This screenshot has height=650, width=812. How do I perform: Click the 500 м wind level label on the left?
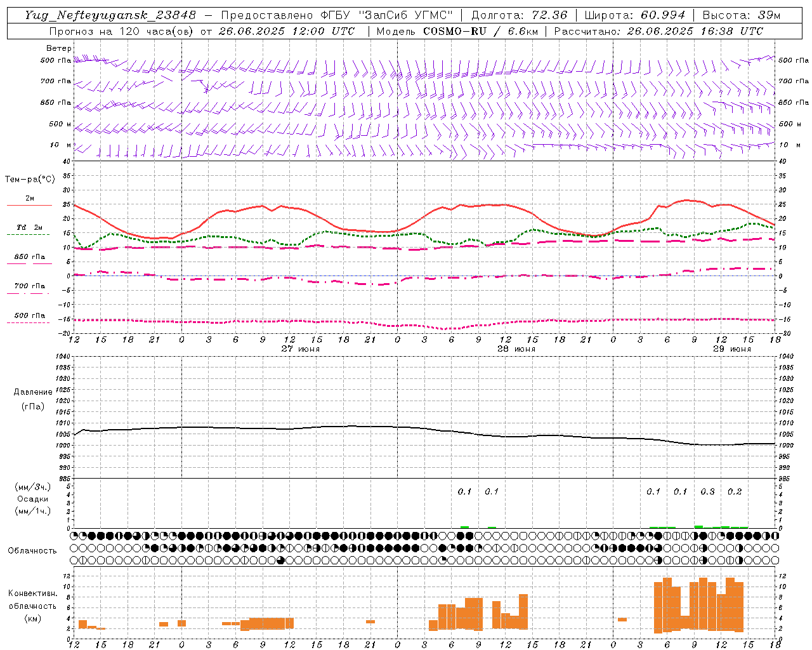coord(60,124)
